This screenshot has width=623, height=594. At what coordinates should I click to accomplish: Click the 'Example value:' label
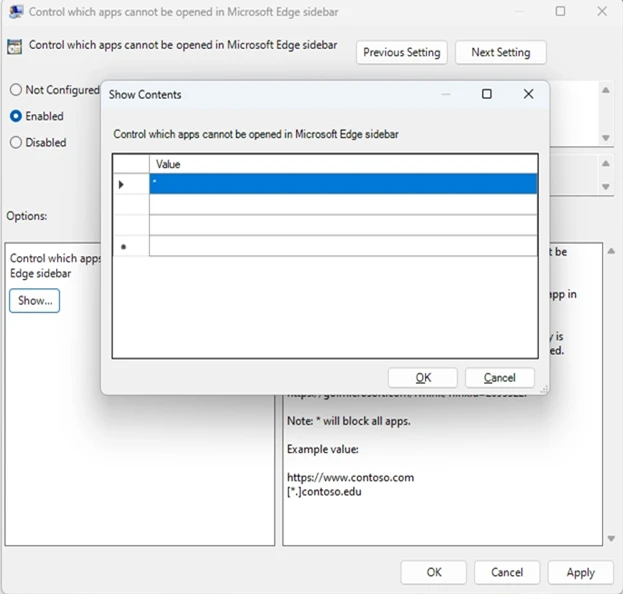[x=323, y=449]
